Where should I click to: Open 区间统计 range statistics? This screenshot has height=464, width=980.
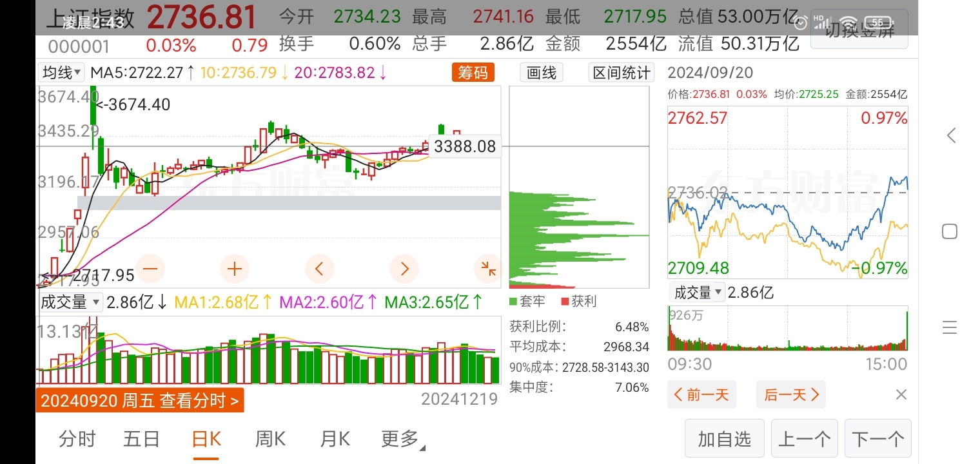(622, 73)
